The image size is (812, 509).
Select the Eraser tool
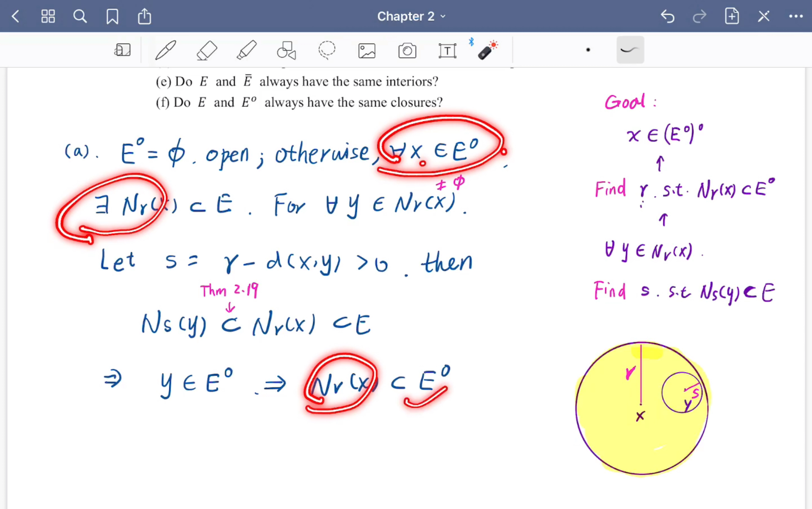(x=207, y=50)
